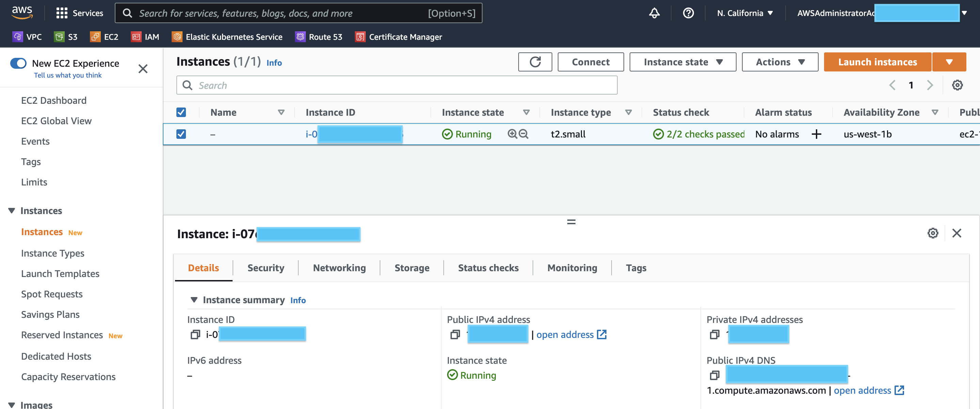This screenshot has width=980, height=409.
Task: Toggle select-all instances checkbox
Action: tap(181, 112)
